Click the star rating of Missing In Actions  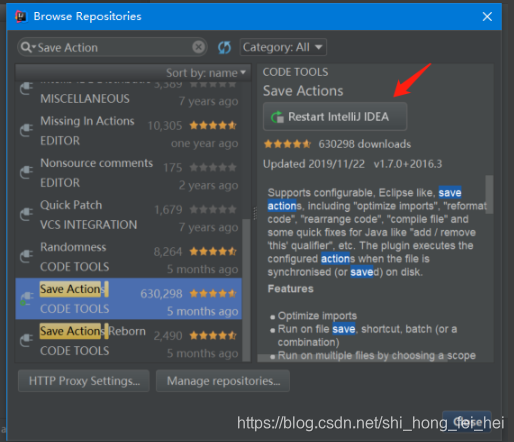click(x=213, y=126)
